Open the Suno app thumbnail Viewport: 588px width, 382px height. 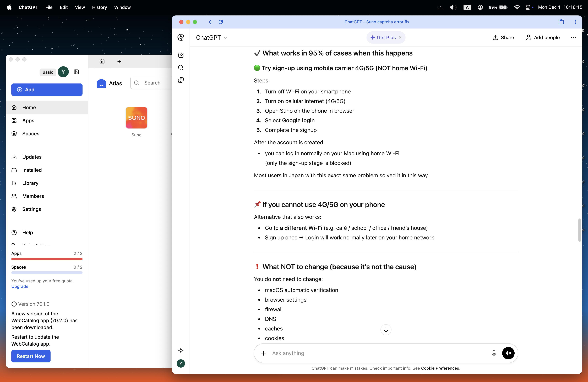pyautogui.click(x=136, y=118)
